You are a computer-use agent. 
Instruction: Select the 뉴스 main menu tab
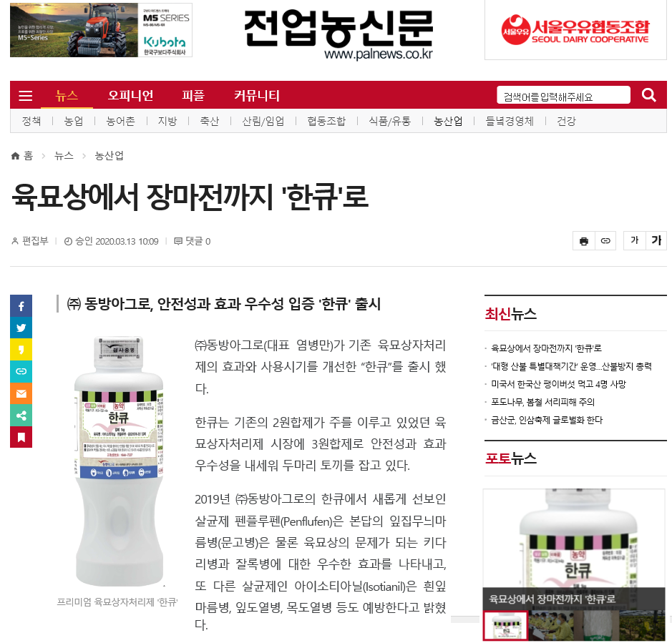click(67, 95)
